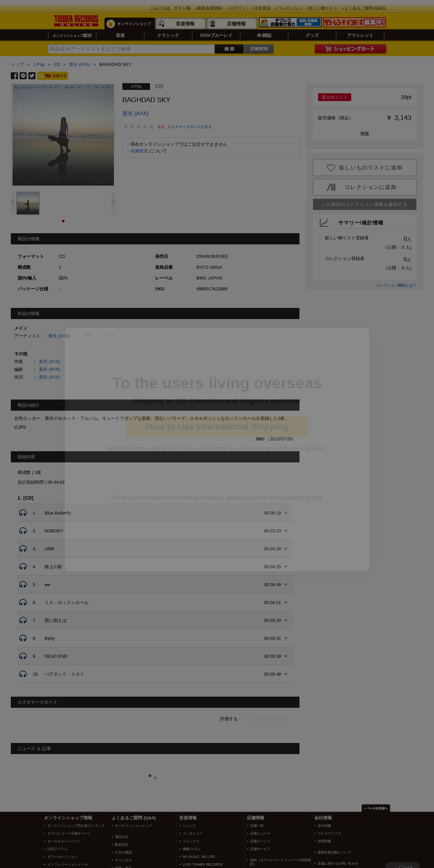This screenshot has height=868, width=434.
Task: Open ログイン link in top bar
Action: point(238,8)
